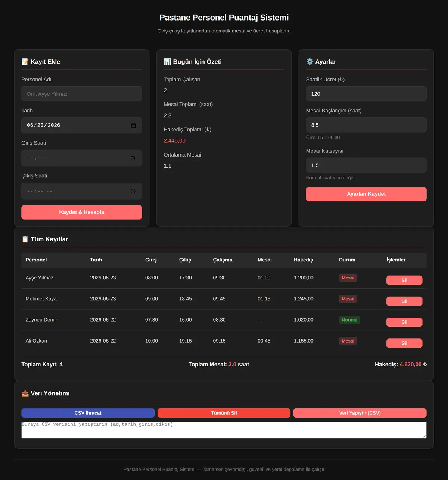The image size is (448, 480).
Task: Click the Çıkış Saati time field
Action: click(x=82, y=191)
